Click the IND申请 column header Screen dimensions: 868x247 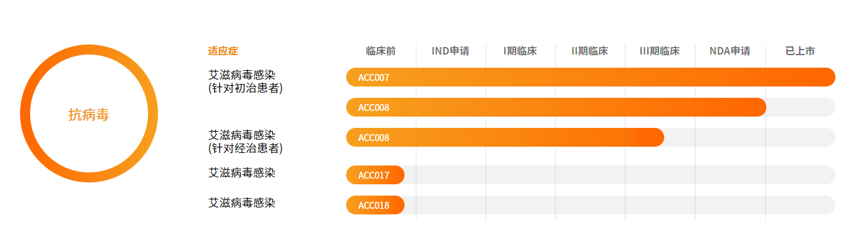[x=450, y=51]
